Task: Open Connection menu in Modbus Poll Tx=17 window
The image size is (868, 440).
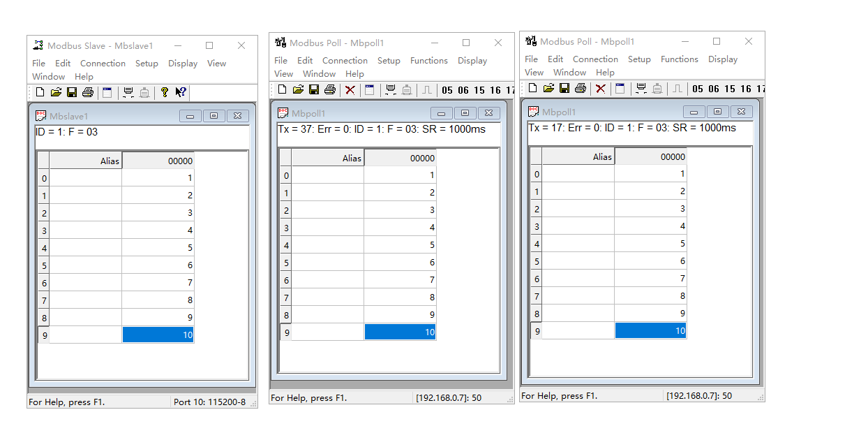Action: (x=595, y=59)
